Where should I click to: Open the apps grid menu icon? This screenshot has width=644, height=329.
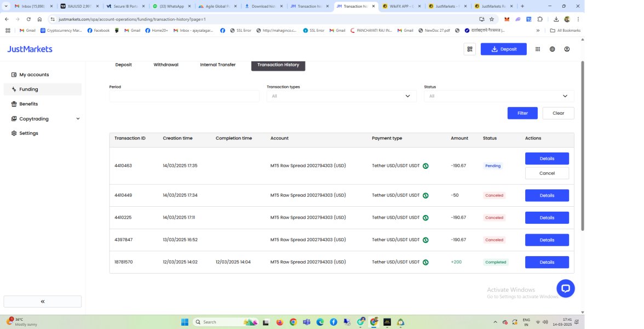[537, 49]
